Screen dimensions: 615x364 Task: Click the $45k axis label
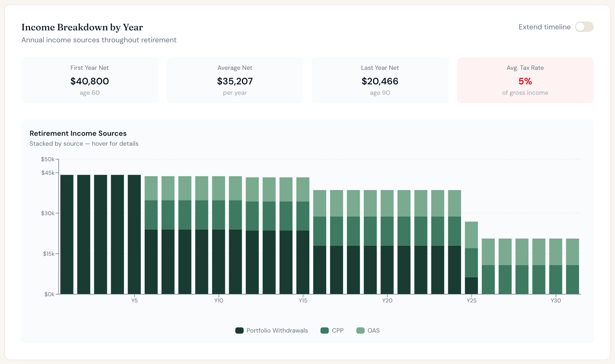(x=48, y=173)
